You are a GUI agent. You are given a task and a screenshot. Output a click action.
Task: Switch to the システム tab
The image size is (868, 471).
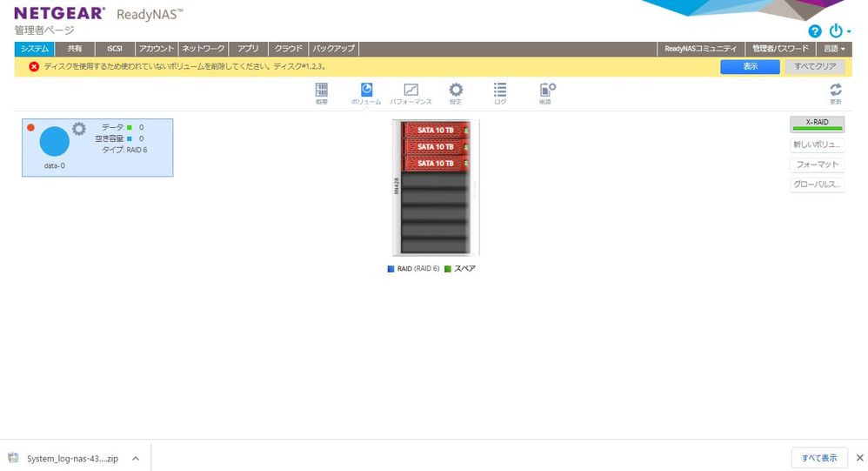point(34,49)
